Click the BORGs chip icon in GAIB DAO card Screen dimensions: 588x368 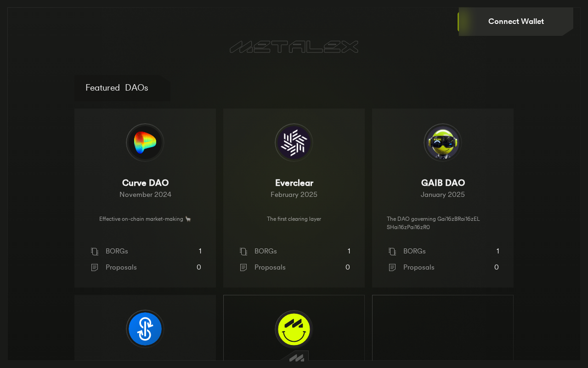[392, 251]
